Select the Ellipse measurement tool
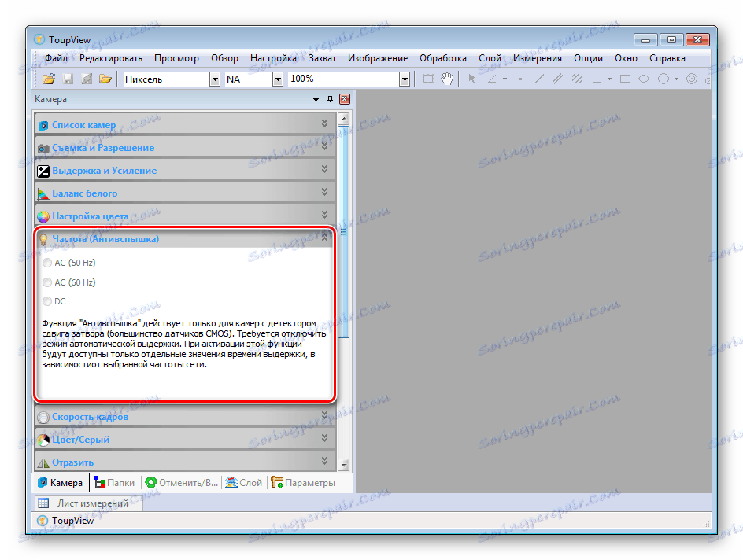The image size is (743, 560). (644, 79)
